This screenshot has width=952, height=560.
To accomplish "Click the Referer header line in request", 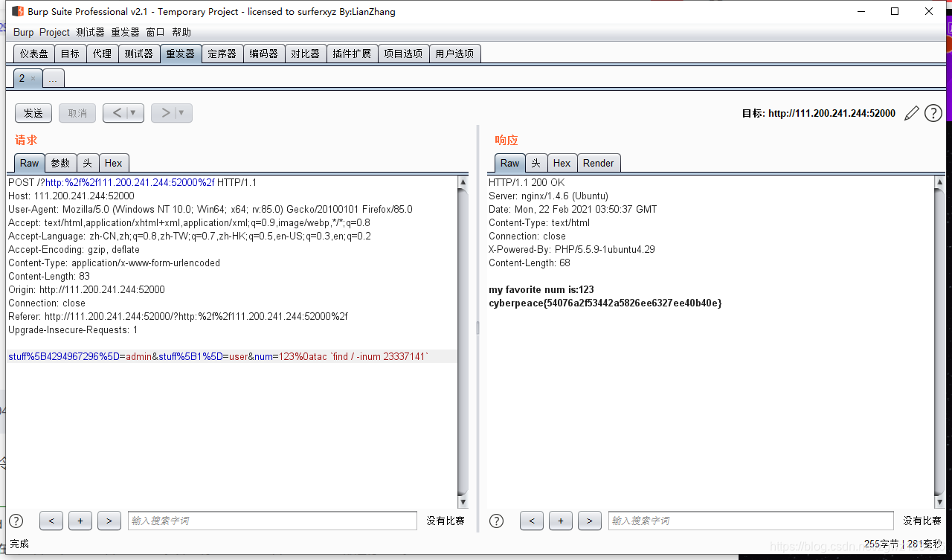I will pos(178,317).
